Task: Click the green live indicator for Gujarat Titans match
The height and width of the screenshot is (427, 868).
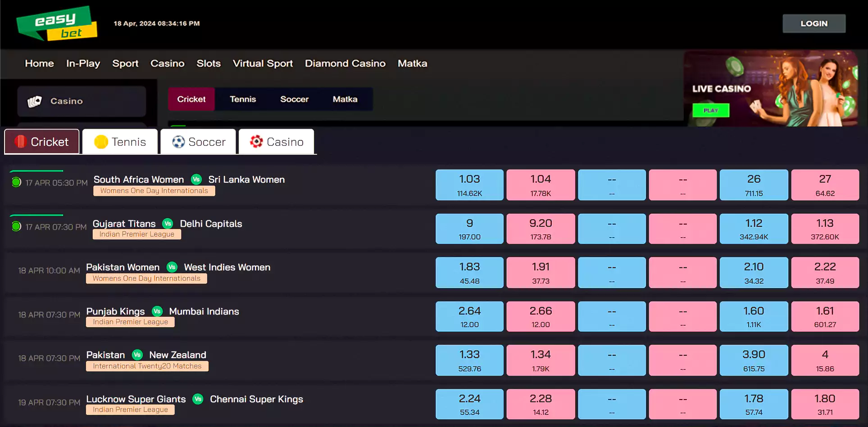Action: (16, 226)
